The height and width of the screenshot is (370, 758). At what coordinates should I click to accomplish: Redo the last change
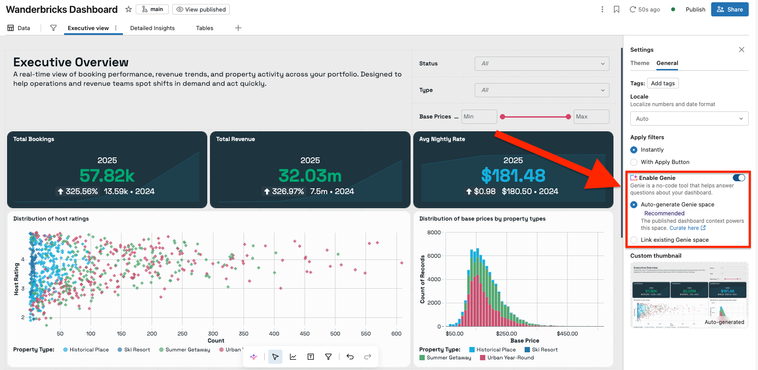click(367, 357)
